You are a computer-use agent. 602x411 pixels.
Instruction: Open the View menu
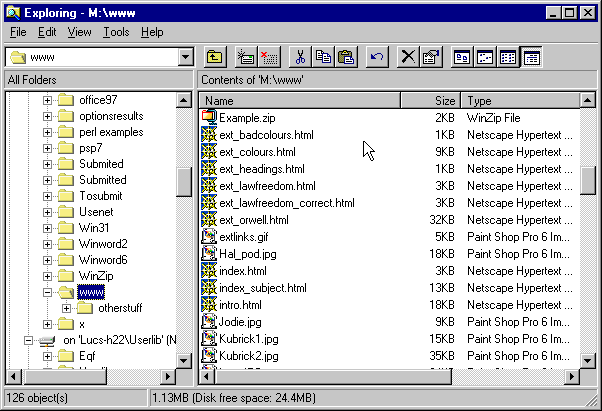coord(79,32)
